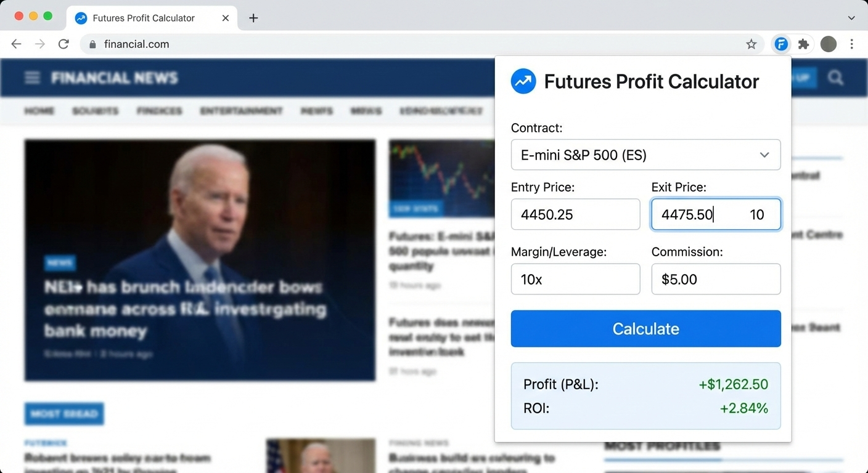The image size is (868, 473).
Task: Open a new browser tab with the plus icon
Action: coord(253,18)
